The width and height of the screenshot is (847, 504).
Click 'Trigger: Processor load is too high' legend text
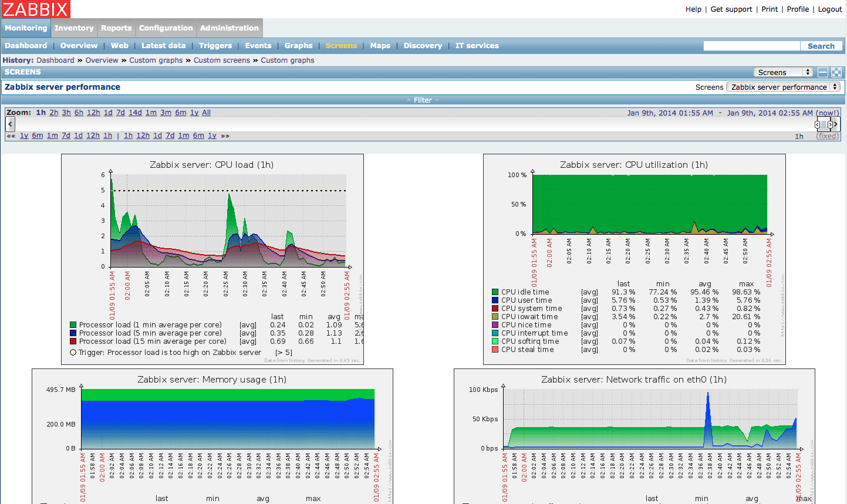click(170, 353)
